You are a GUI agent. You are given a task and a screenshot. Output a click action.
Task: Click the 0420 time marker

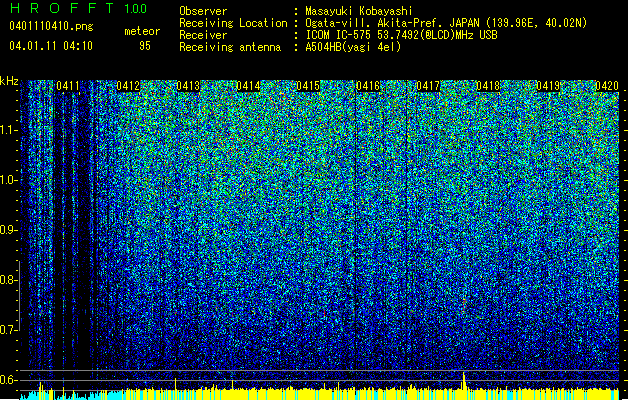[x=607, y=86]
